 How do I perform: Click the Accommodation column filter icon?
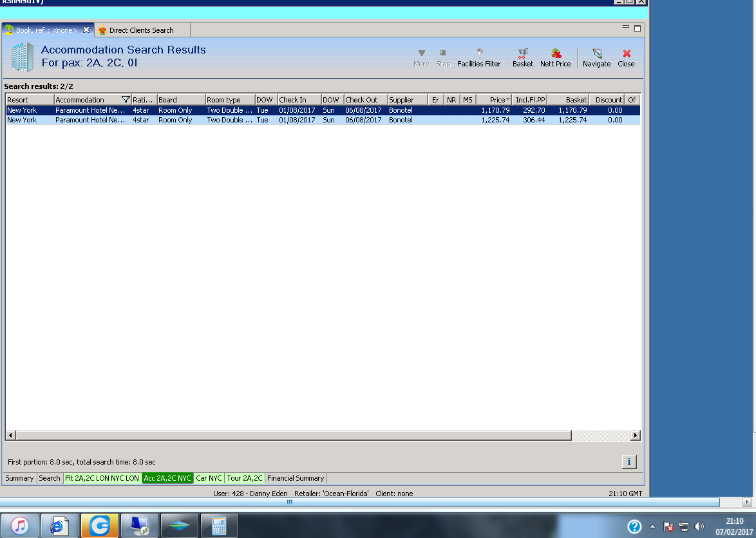coord(126,99)
